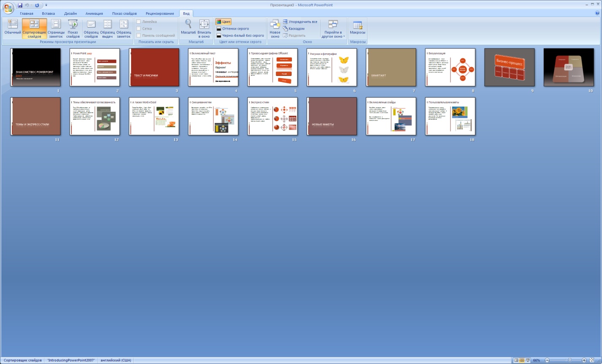Fit slide to window status bar icon
This screenshot has height=364, width=602.
(591, 360)
